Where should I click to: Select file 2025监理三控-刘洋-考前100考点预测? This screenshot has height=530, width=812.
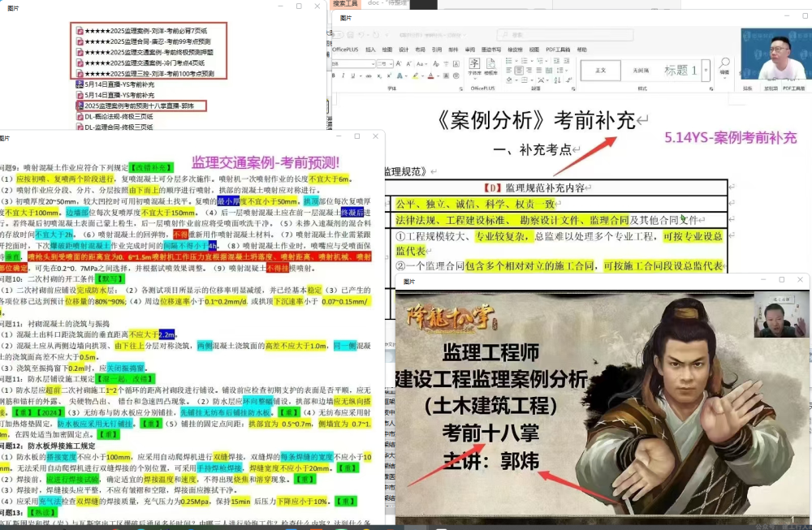[145, 74]
